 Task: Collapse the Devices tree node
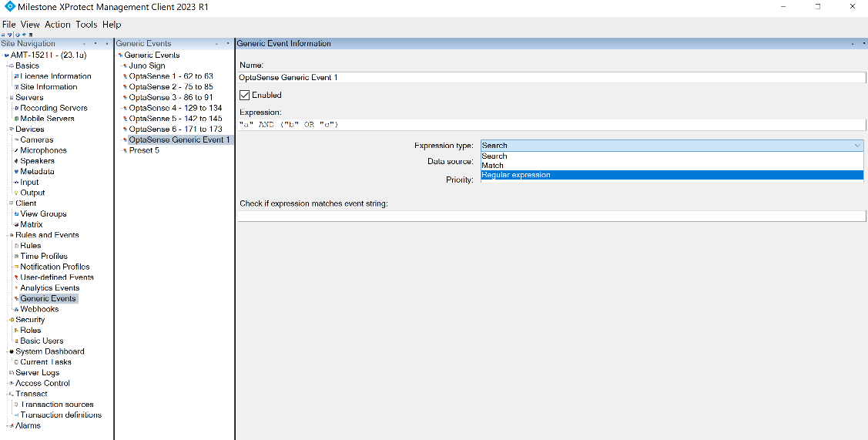[7, 129]
